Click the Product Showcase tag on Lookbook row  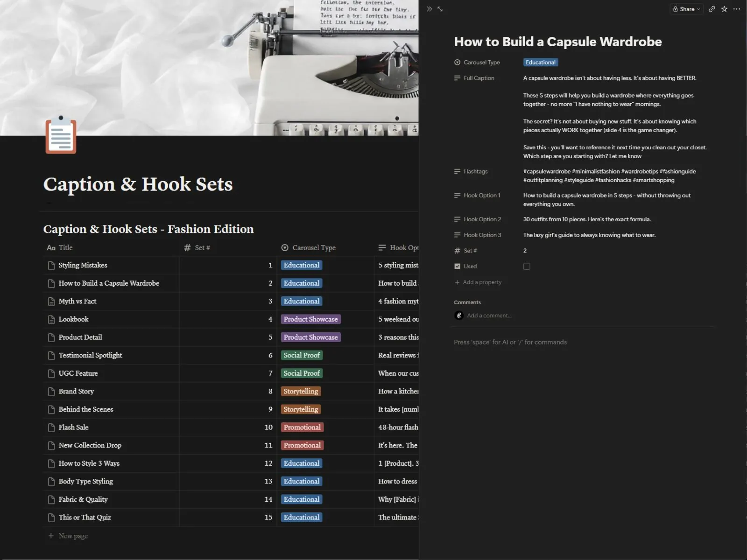(x=310, y=320)
